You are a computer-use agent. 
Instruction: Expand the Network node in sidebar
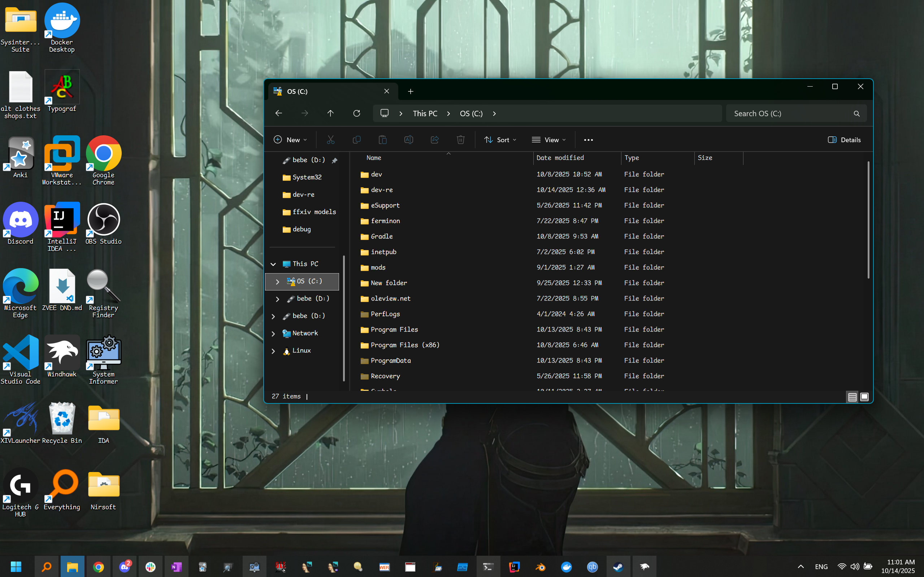pos(273,333)
